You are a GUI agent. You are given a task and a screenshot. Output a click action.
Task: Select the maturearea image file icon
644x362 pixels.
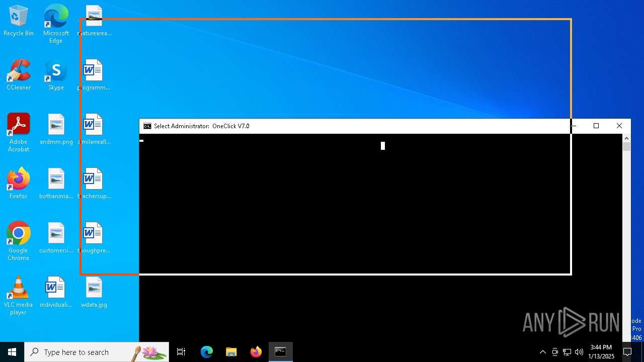[x=94, y=21]
